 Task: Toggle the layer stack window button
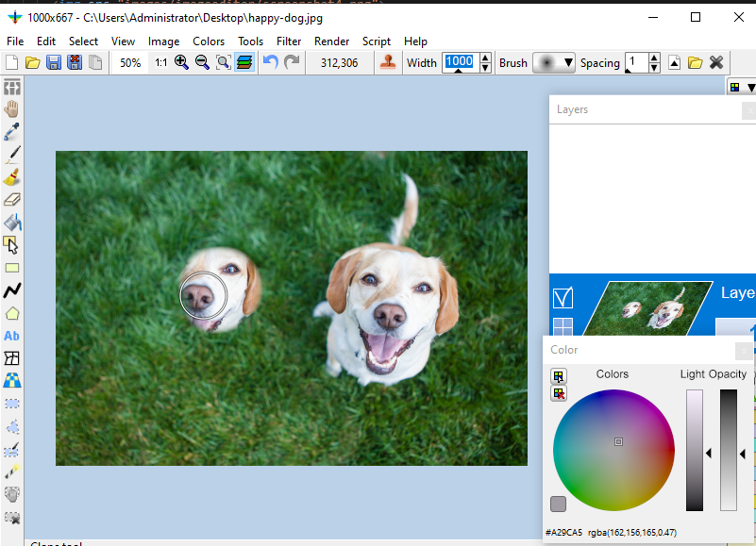click(x=244, y=63)
